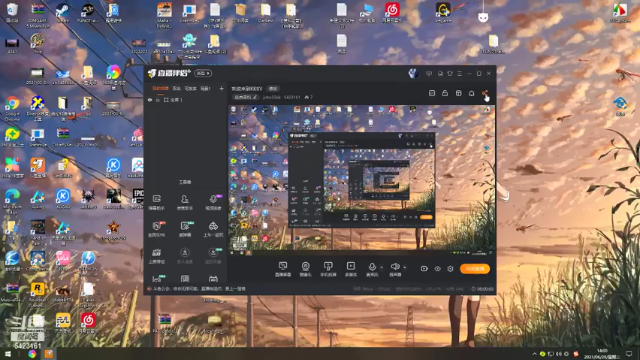Select the red NetEase Music desktop icon at top
This screenshot has width=640, height=360.
(x=392, y=12)
